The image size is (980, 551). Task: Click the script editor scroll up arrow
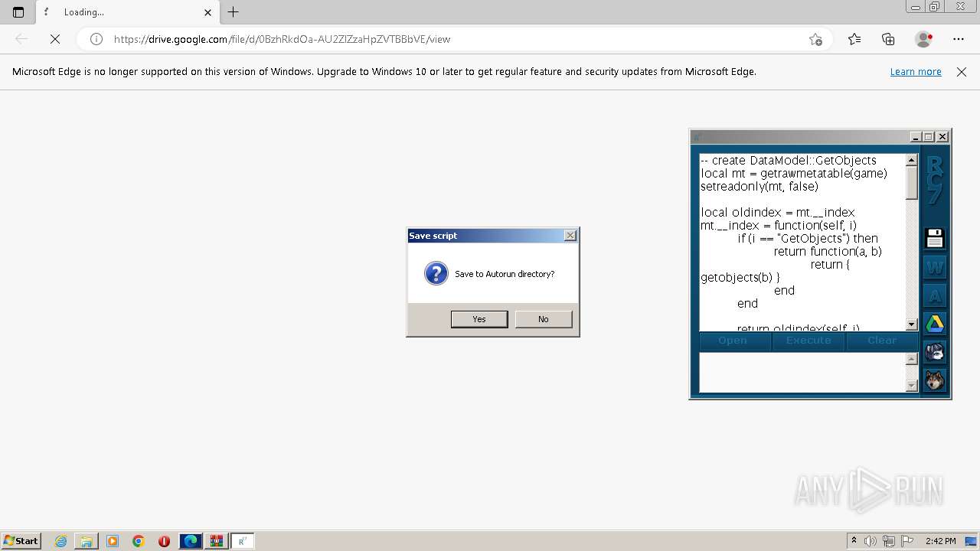coord(911,160)
